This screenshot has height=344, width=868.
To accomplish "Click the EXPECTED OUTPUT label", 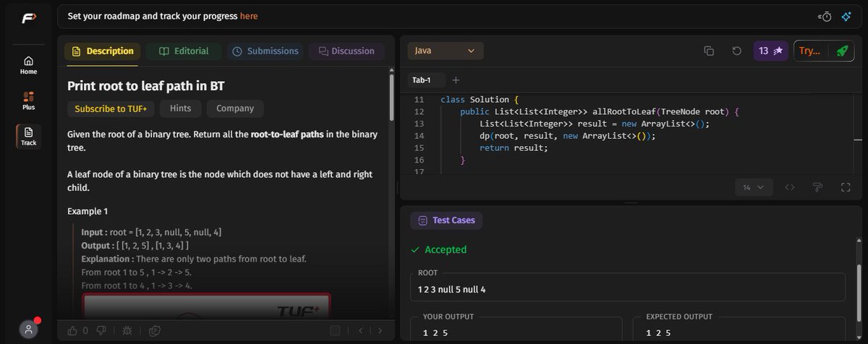I will [678, 317].
